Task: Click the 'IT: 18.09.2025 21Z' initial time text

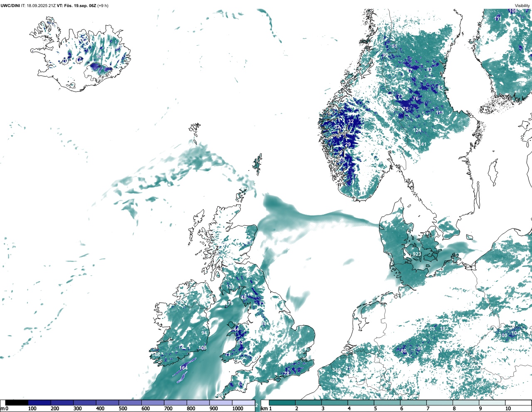Action: click(x=38, y=6)
